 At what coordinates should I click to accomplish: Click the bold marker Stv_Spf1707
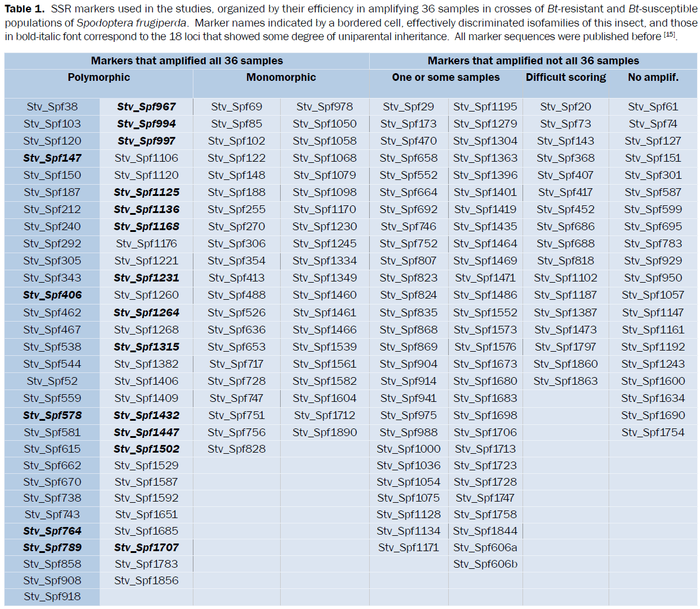click(x=146, y=548)
